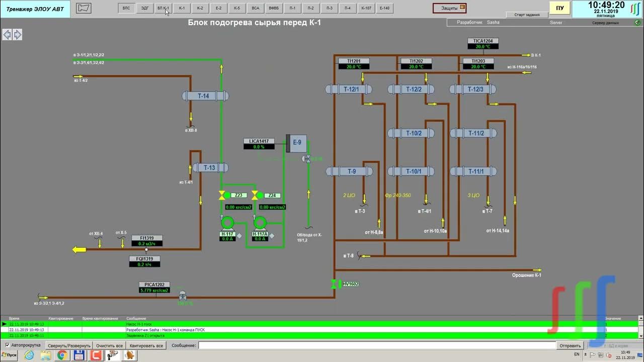Click heat exchanger T-9

(349, 171)
